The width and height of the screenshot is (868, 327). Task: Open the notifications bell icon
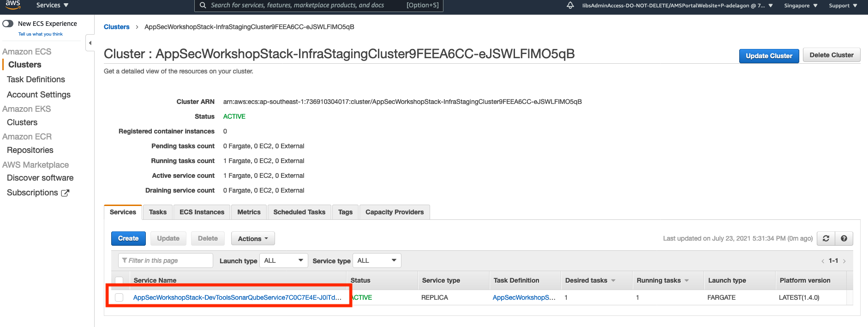point(570,5)
